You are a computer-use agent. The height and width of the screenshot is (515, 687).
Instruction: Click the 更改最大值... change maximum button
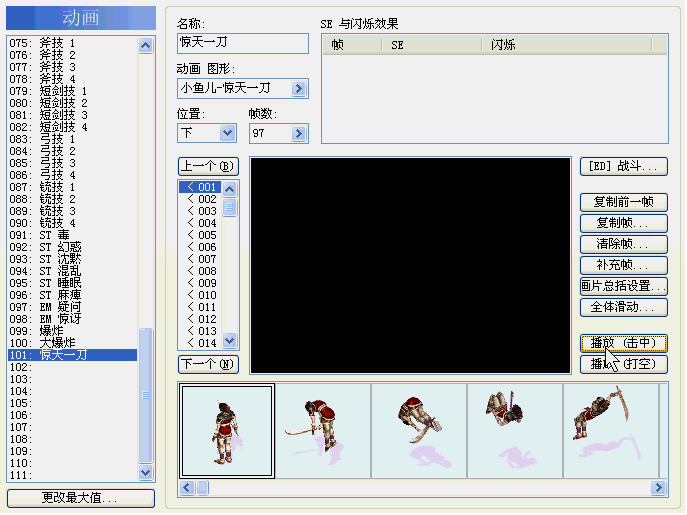coord(81,498)
